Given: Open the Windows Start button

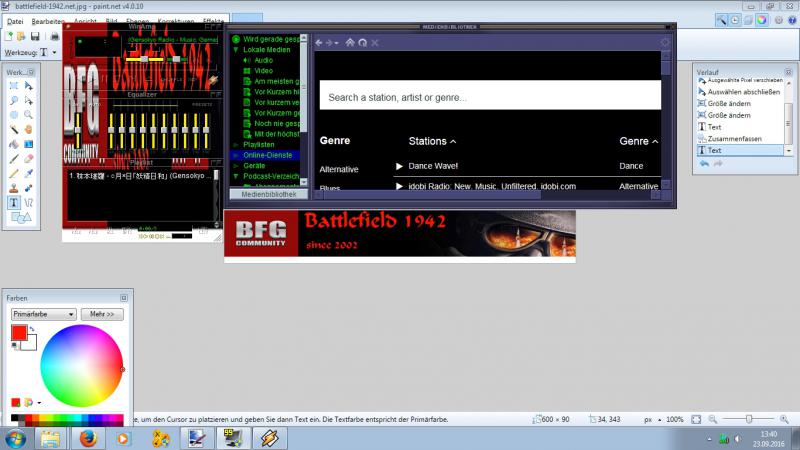Looking at the screenshot, I should (x=15, y=439).
